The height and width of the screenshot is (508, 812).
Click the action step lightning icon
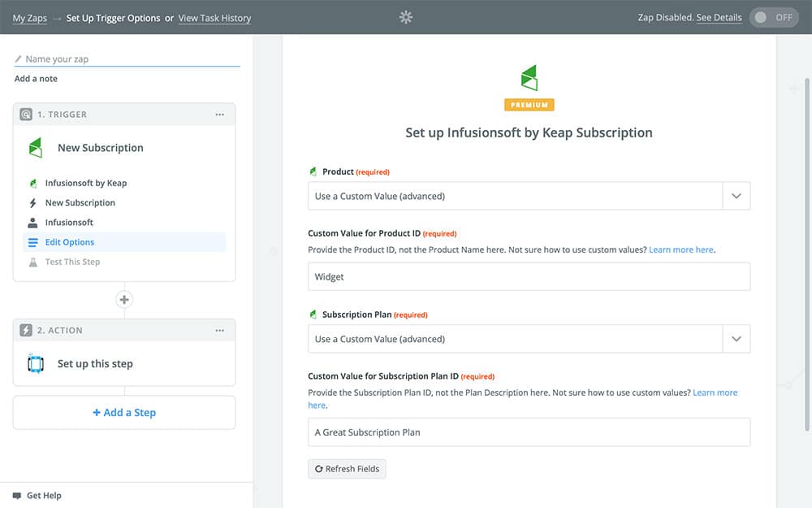coord(26,331)
